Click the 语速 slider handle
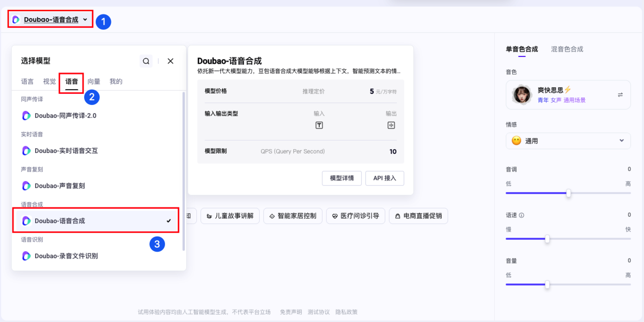Screen dimensions: 644x322 547,239
